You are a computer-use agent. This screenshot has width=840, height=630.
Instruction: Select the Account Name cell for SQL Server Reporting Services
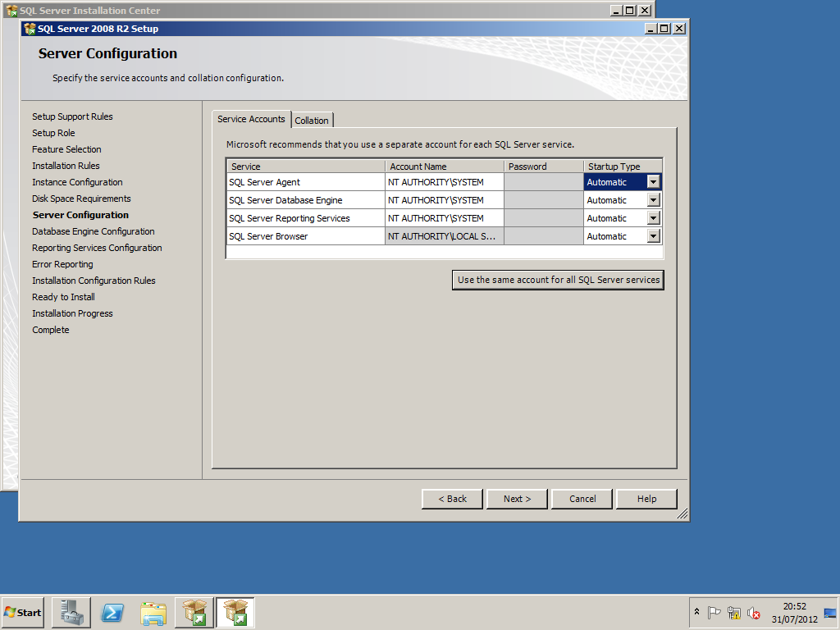[445, 218]
